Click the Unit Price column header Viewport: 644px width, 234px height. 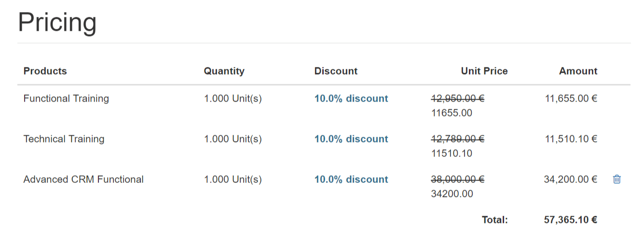tap(484, 71)
